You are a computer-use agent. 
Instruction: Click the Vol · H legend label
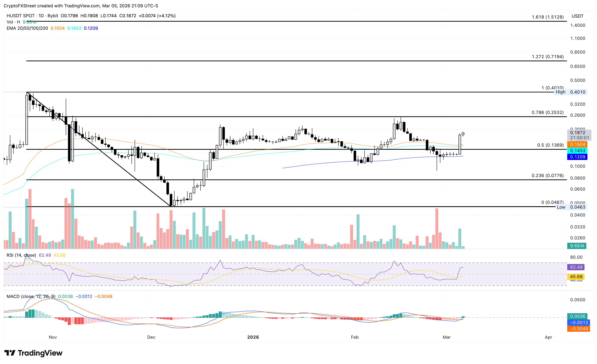13,22
